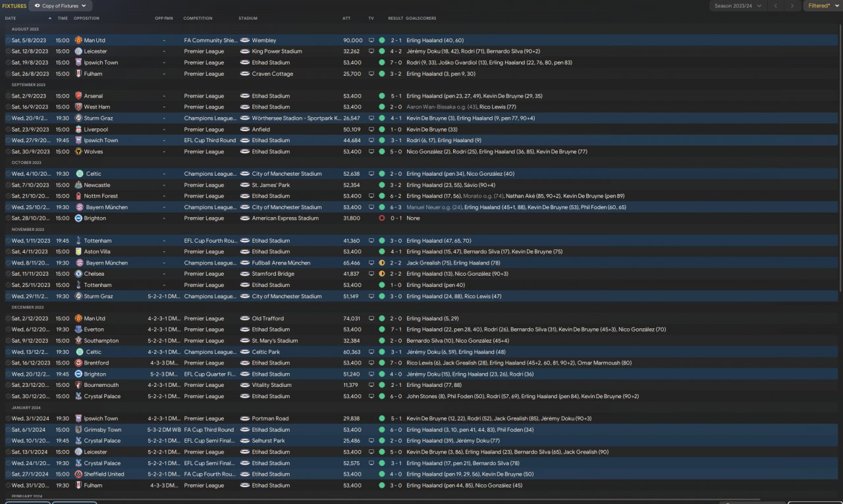Viewport: 843px width, 504px height.
Task: Toggle the check circle for Sat, 5/8/2023 fixture
Action: 8,40
